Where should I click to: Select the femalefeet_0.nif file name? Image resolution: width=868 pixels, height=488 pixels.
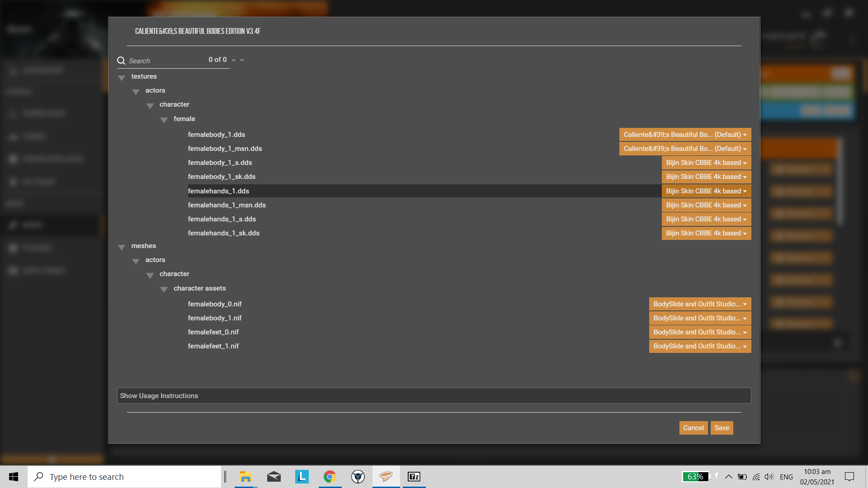click(x=213, y=332)
